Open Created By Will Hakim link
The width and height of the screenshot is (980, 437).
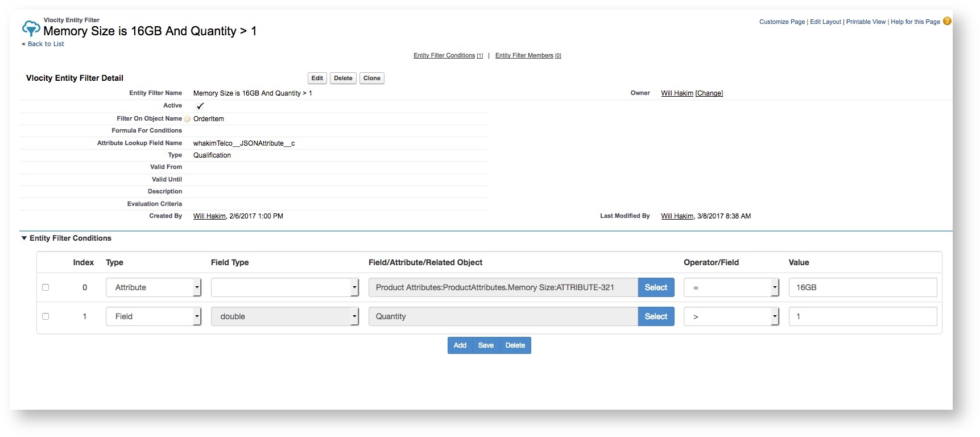[209, 216]
